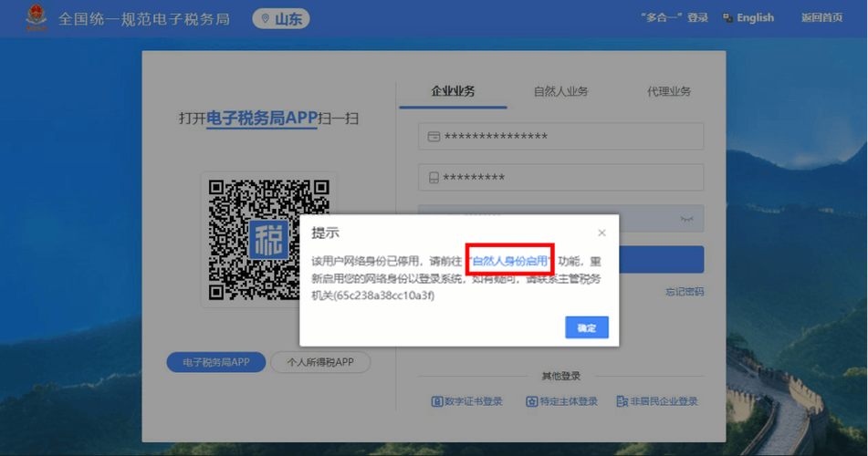Screen dimensions: 868x456
Task: Click the 特定主体登录 icon
Action: click(x=531, y=402)
